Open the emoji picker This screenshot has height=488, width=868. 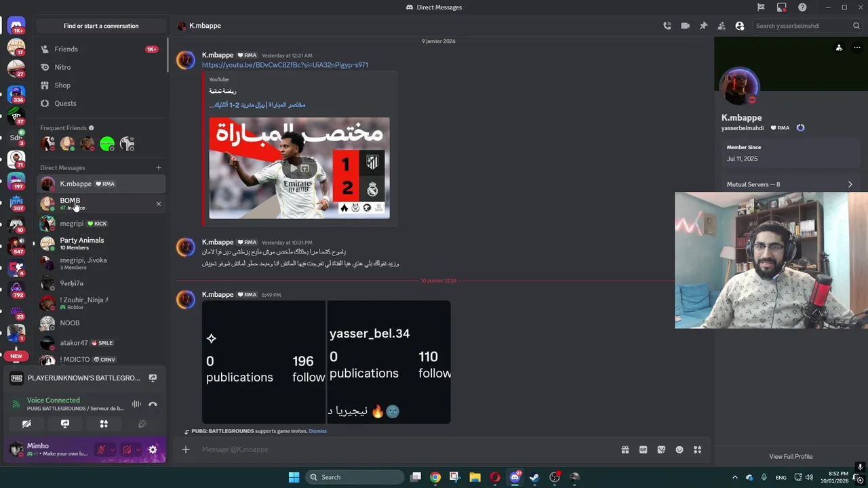679,449
